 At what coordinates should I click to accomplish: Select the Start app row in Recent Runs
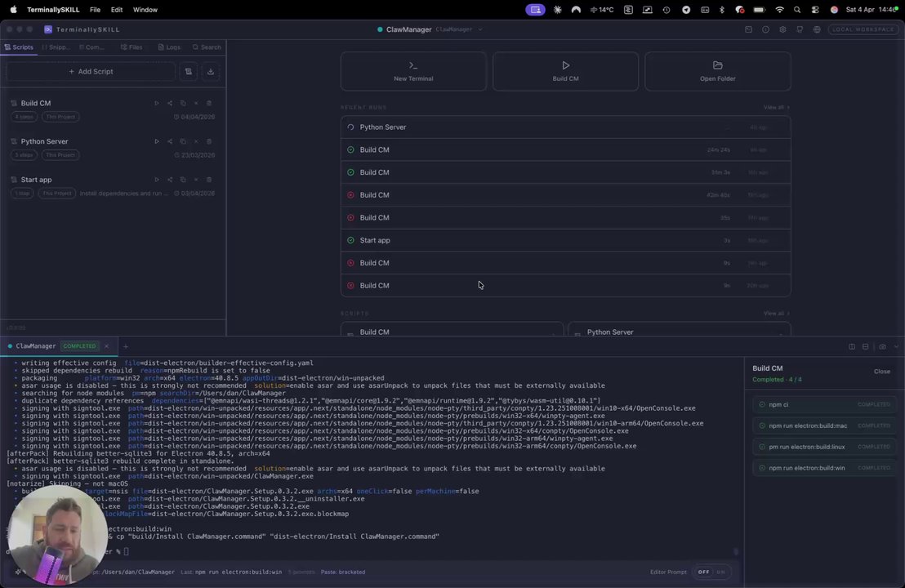click(x=565, y=240)
